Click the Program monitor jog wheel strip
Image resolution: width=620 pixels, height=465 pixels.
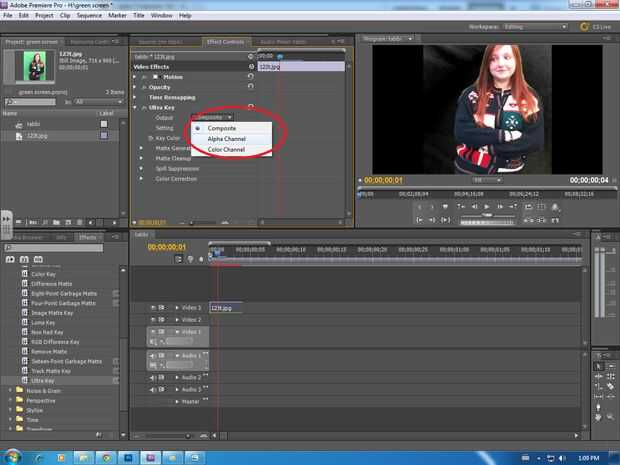(x=488, y=223)
